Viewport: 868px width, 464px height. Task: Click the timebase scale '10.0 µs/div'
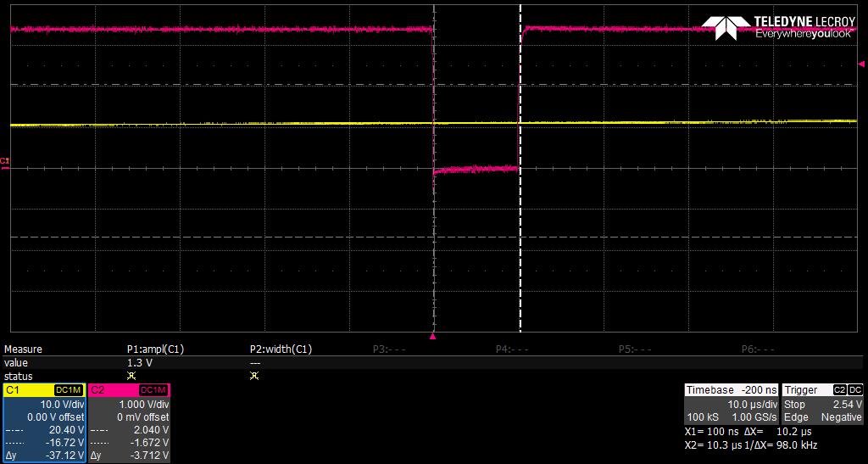pos(752,405)
